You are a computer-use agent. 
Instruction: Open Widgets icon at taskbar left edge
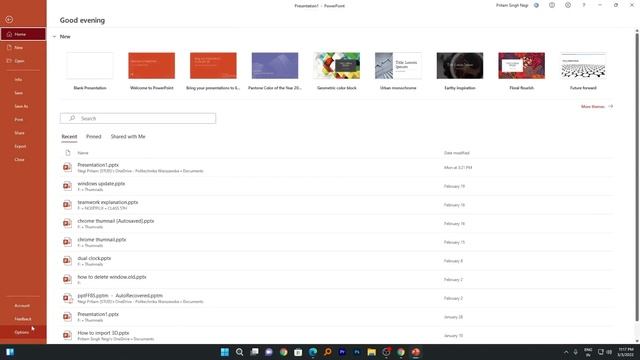(x=10, y=352)
